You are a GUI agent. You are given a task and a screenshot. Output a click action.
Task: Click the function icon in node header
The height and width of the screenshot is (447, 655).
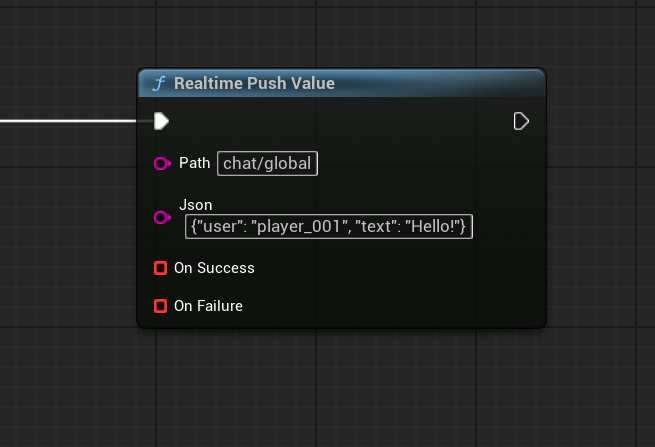158,84
